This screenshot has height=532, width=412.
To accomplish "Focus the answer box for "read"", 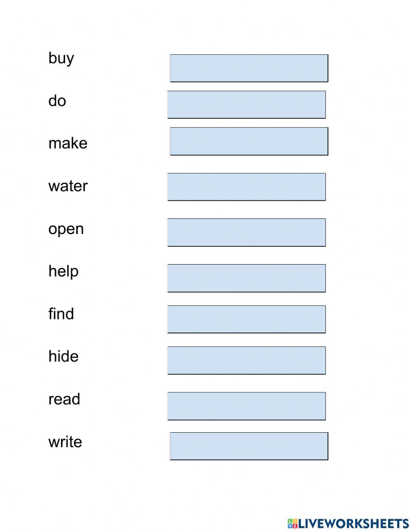I will click(x=246, y=406).
